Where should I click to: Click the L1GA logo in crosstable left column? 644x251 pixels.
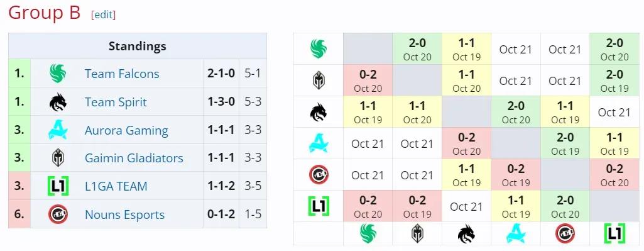click(319, 206)
